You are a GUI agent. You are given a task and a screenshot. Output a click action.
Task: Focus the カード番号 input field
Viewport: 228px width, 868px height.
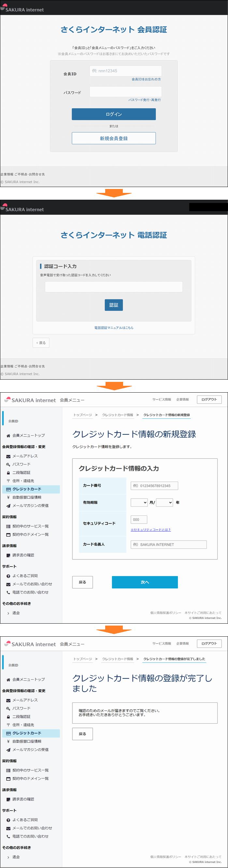click(154, 485)
